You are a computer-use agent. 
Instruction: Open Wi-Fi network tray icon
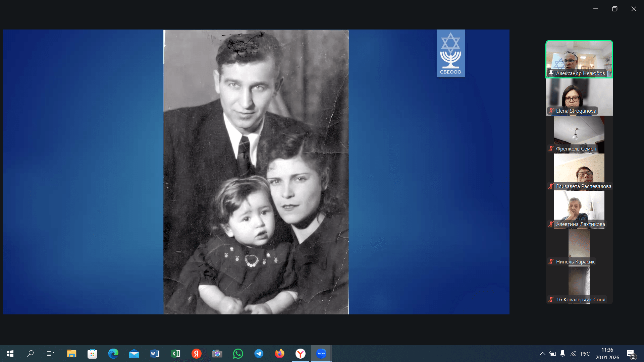tap(573, 354)
